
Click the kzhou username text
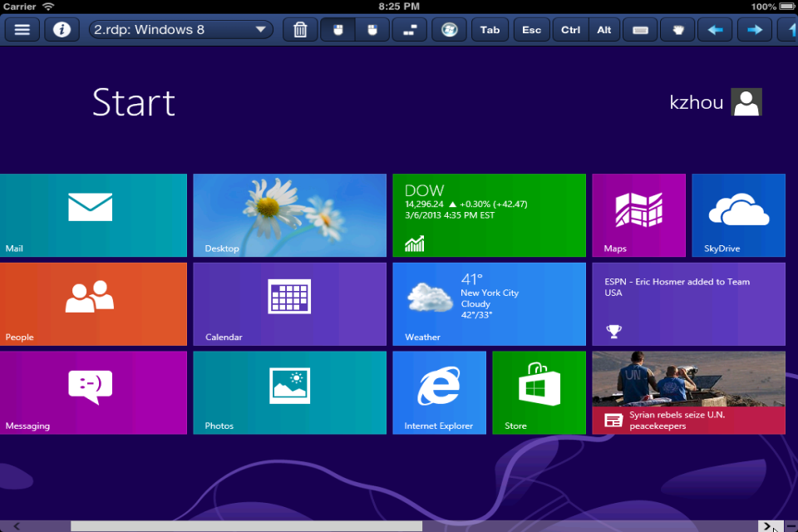click(x=696, y=102)
